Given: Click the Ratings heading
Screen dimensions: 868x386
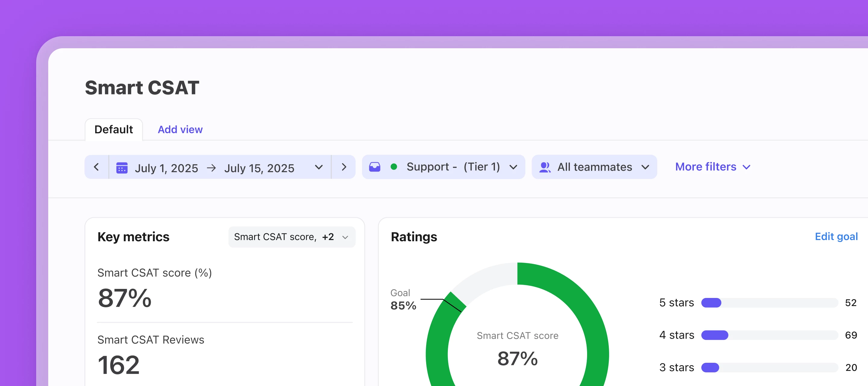Looking at the screenshot, I should (414, 237).
